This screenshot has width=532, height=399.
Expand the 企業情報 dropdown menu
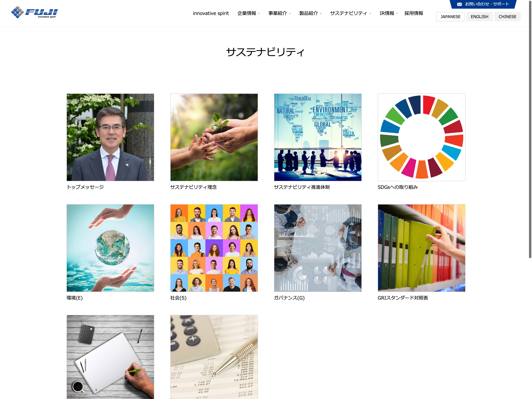[248, 13]
